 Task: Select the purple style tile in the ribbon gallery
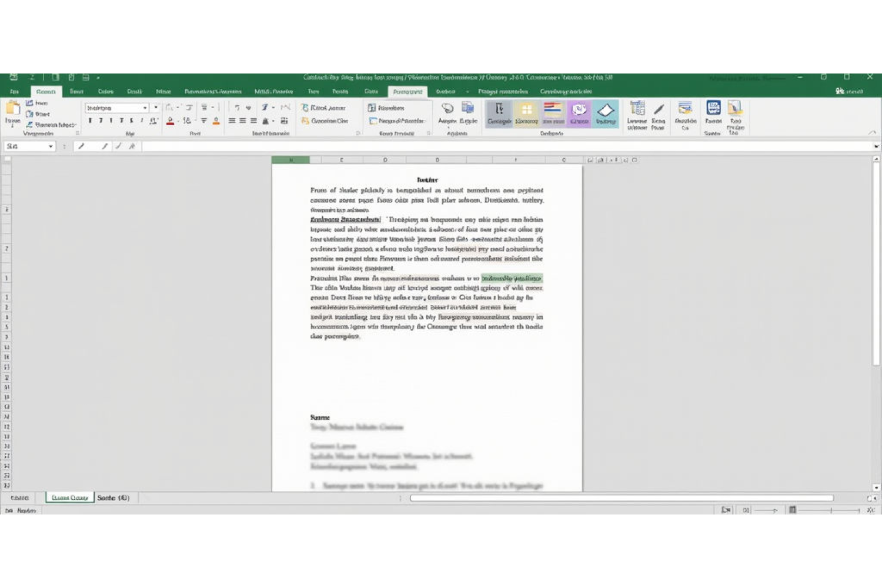(579, 113)
